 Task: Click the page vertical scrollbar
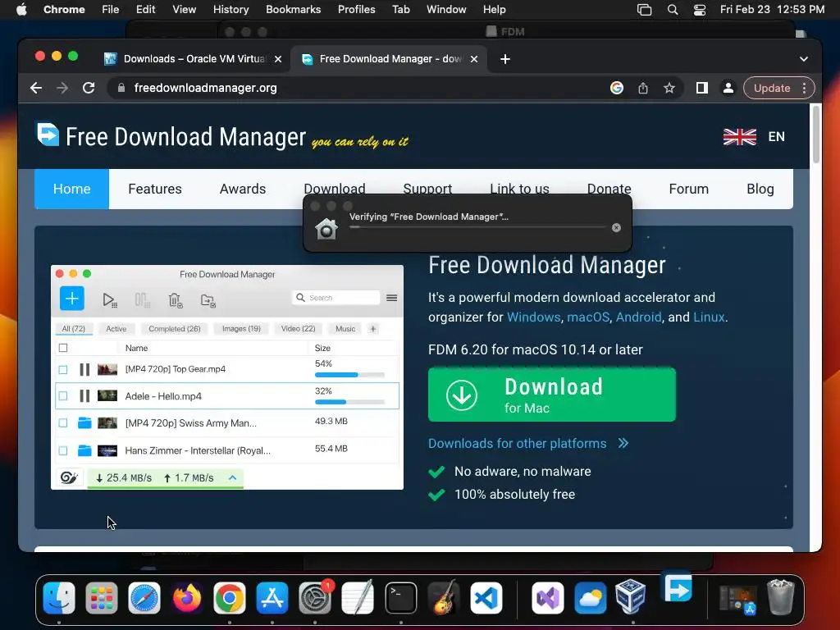point(816,134)
